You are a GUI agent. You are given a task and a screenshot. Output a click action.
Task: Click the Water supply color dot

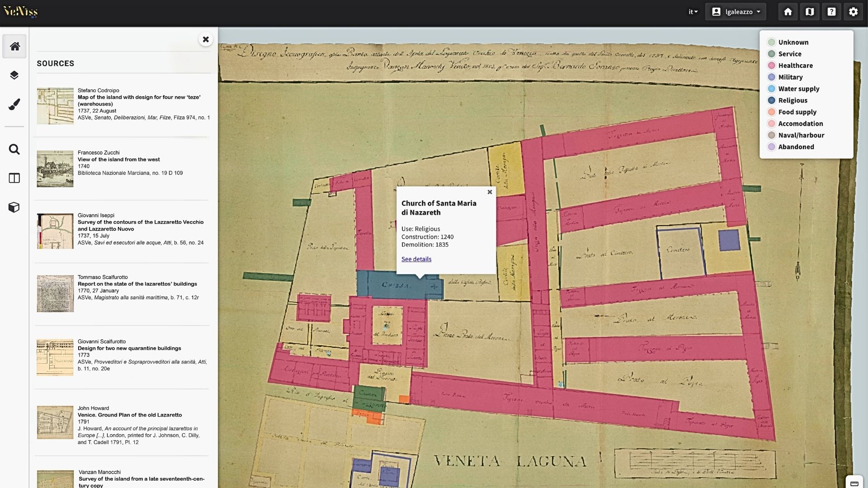(x=771, y=89)
